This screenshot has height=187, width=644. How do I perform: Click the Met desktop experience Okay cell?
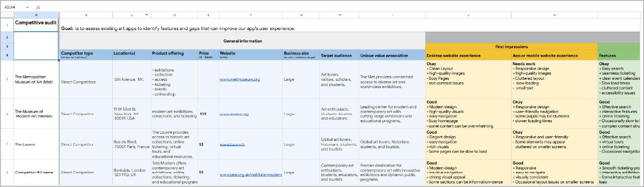[468, 80]
